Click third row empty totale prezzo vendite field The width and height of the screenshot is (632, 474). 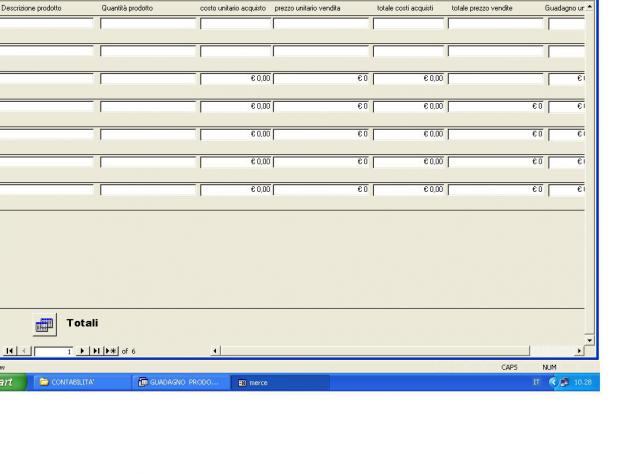[x=496, y=79]
